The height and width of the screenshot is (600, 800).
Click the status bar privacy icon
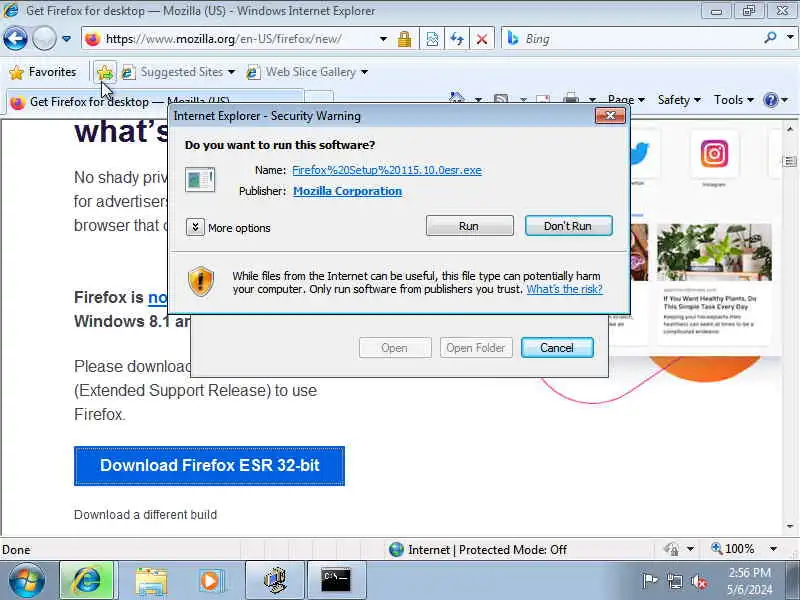[671, 549]
